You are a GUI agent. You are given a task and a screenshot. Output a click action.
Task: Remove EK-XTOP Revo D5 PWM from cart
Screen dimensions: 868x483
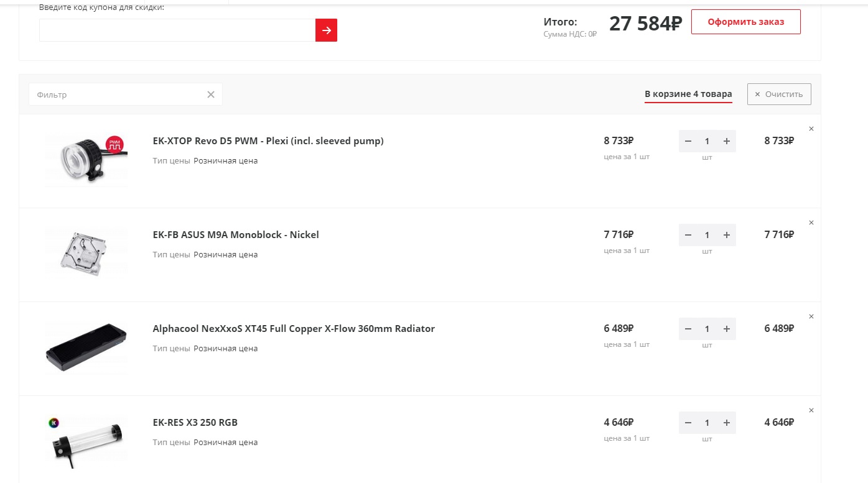point(811,129)
